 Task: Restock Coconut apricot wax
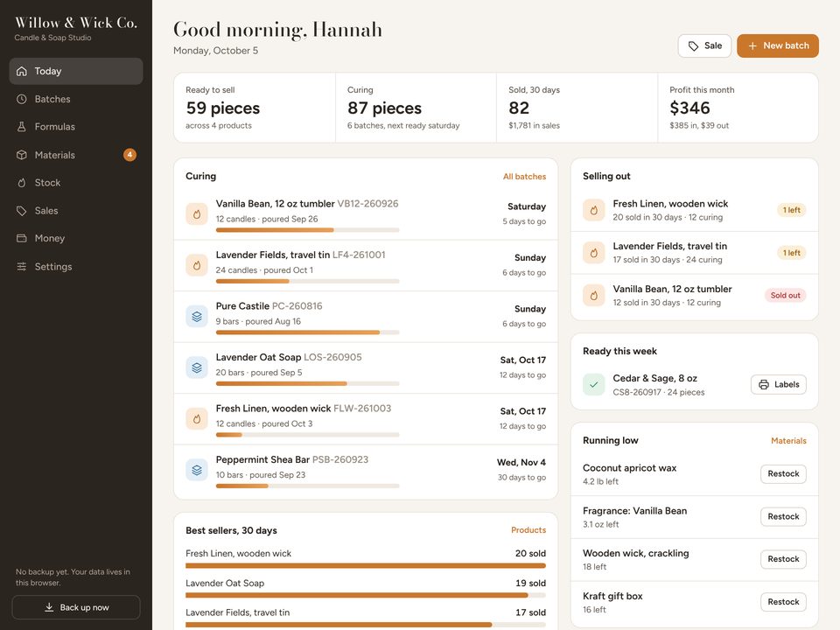(783, 474)
